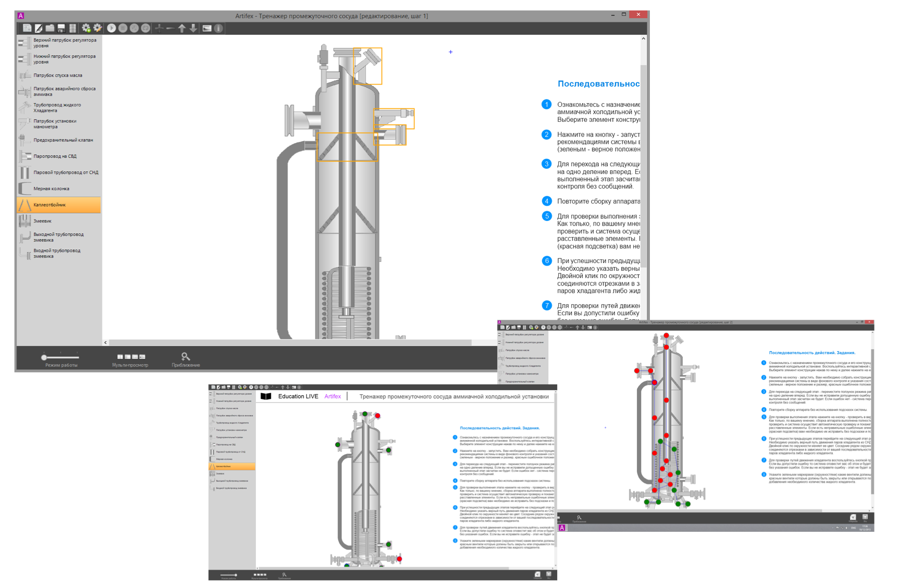Select 'Паровой трубопровод от СНД' element
The width and height of the screenshot is (899, 588).
59,172
